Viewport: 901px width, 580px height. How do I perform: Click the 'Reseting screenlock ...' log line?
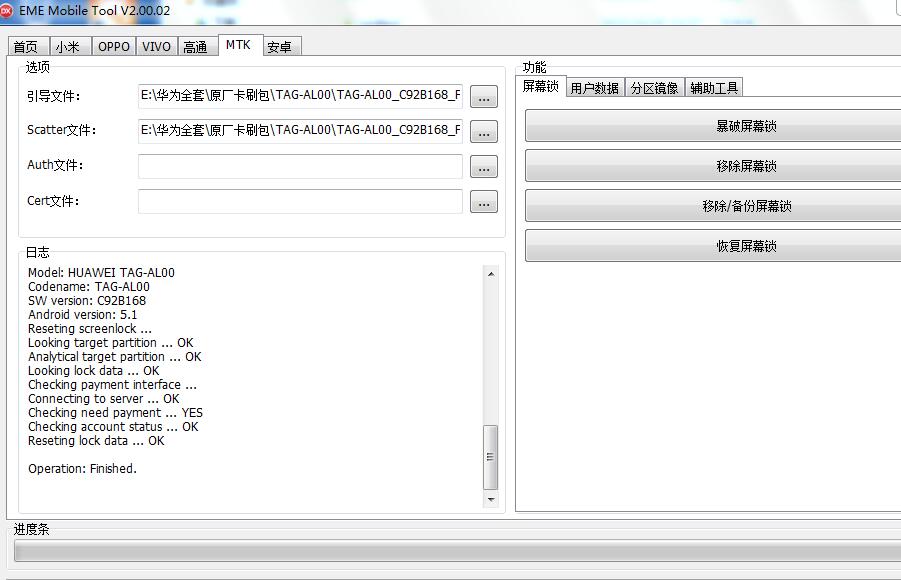coord(90,329)
